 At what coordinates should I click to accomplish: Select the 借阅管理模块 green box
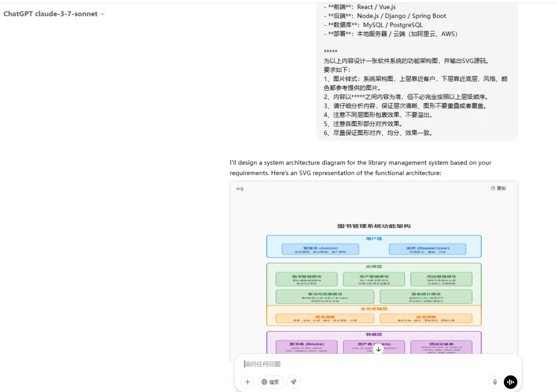(x=441, y=279)
